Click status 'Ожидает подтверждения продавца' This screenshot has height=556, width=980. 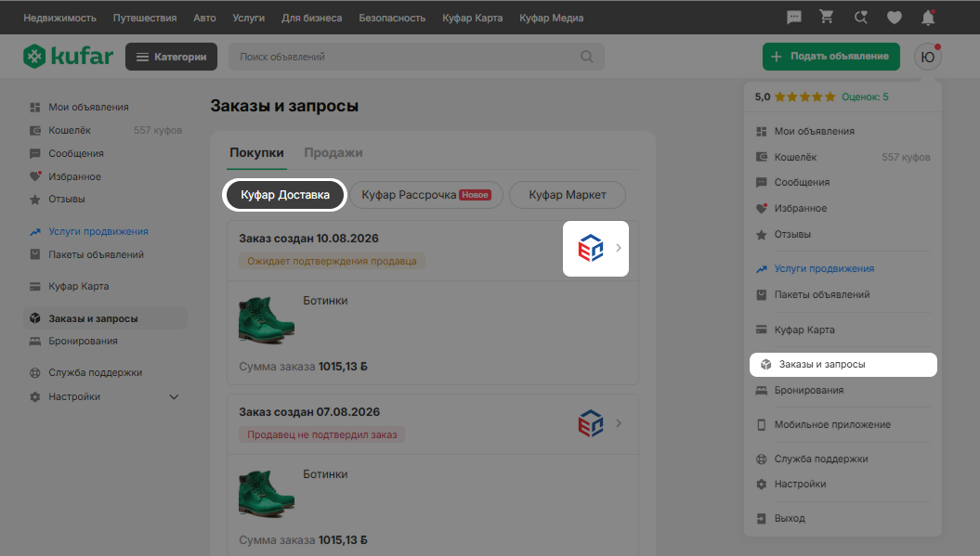pyautogui.click(x=332, y=261)
